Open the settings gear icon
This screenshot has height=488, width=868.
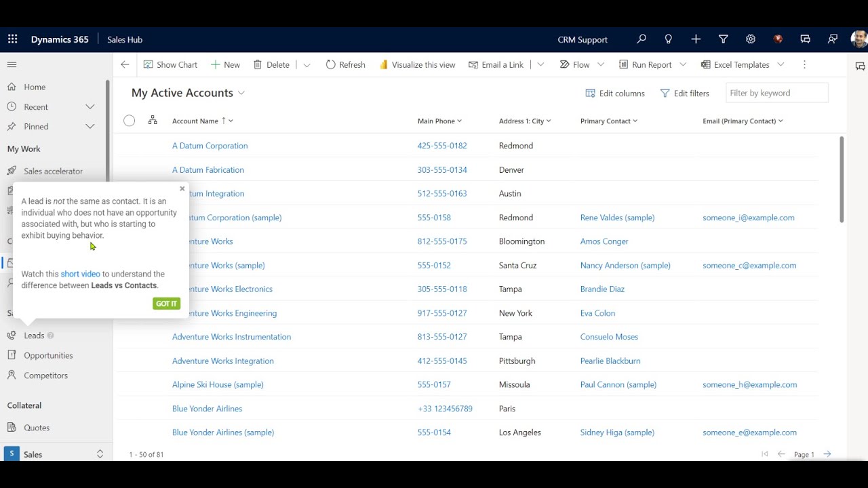pyautogui.click(x=751, y=39)
